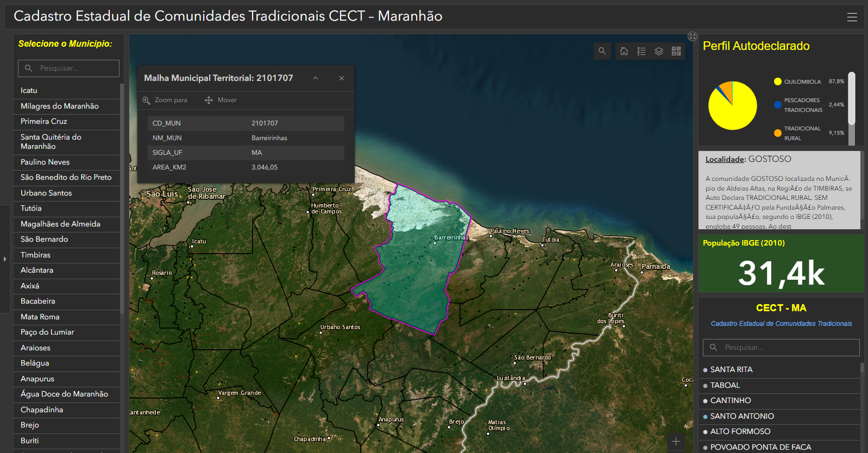The image size is (868, 453).
Task: Click the TRADICIONAL RURAL orange legend swatch
Action: coord(778,133)
